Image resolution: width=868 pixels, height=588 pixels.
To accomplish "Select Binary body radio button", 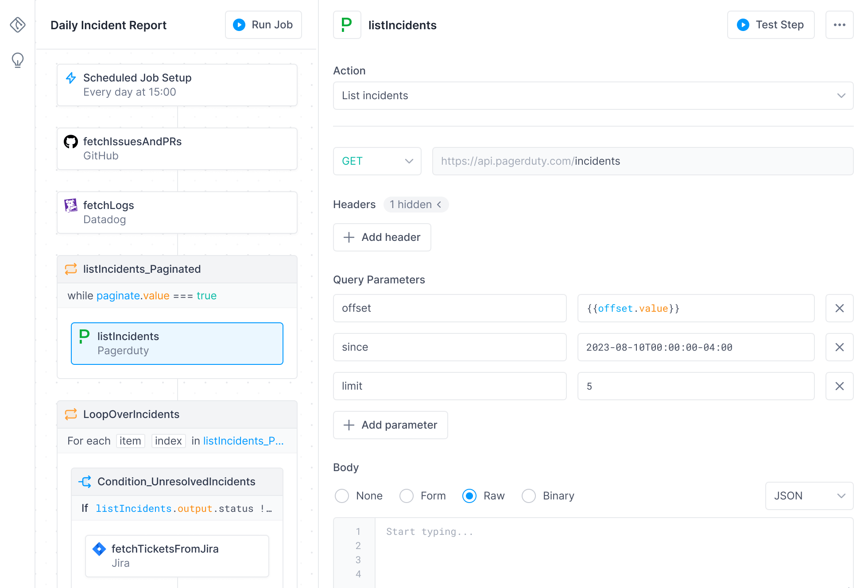I will [529, 496].
